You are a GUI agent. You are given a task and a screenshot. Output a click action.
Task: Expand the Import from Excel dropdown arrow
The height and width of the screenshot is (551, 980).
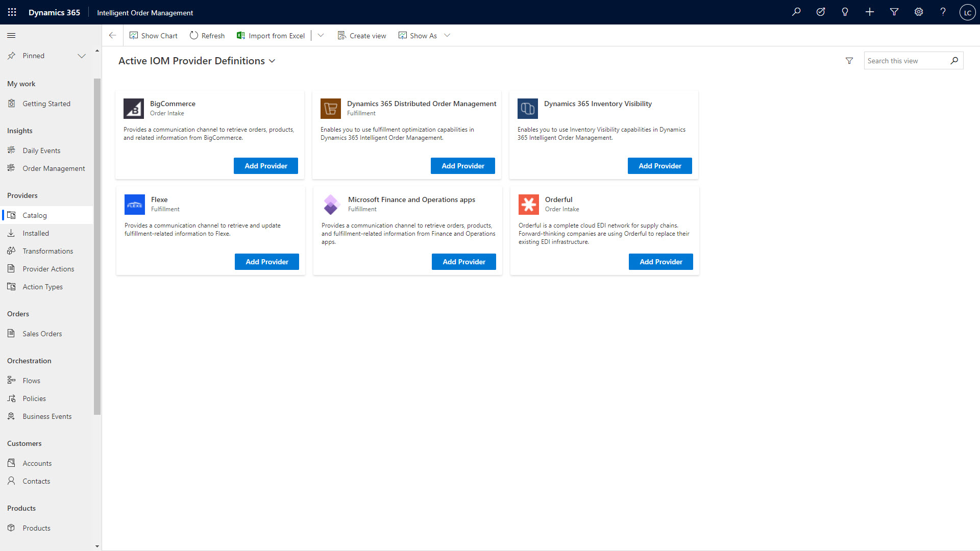click(x=321, y=35)
